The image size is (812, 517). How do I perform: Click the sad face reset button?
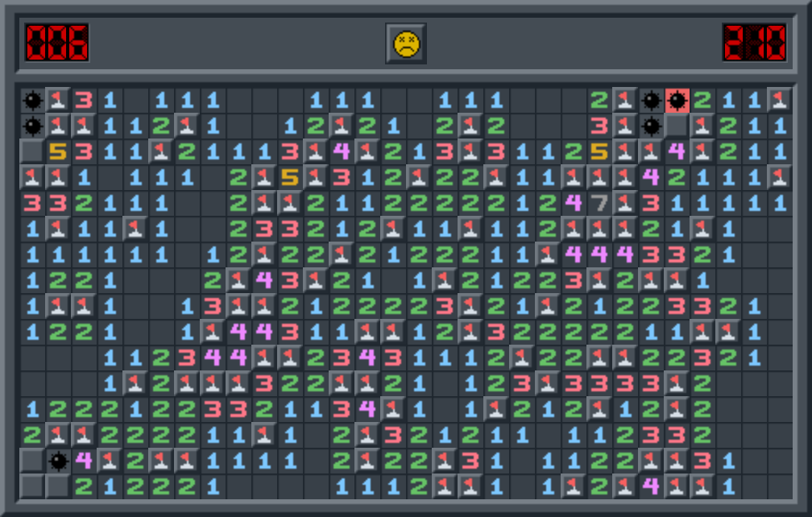pyautogui.click(x=406, y=43)
